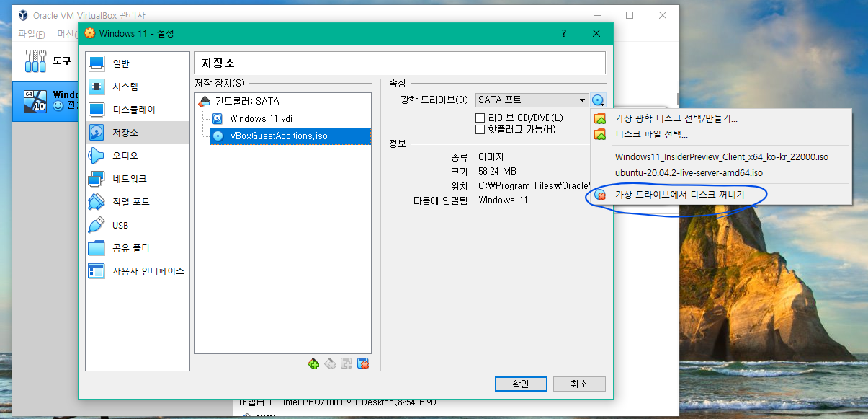Click the ? help button in settings title bar
Screen dimensions: 868x419
(564, 33)
